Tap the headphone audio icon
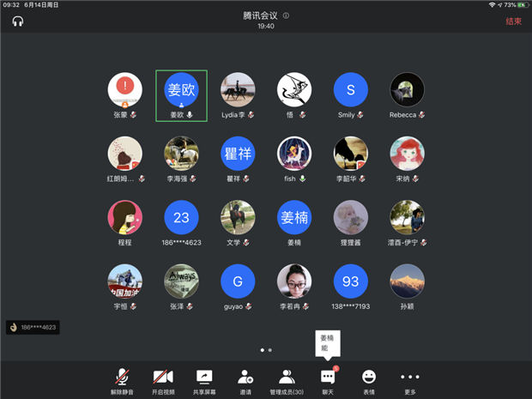 [x=17, y=21]
